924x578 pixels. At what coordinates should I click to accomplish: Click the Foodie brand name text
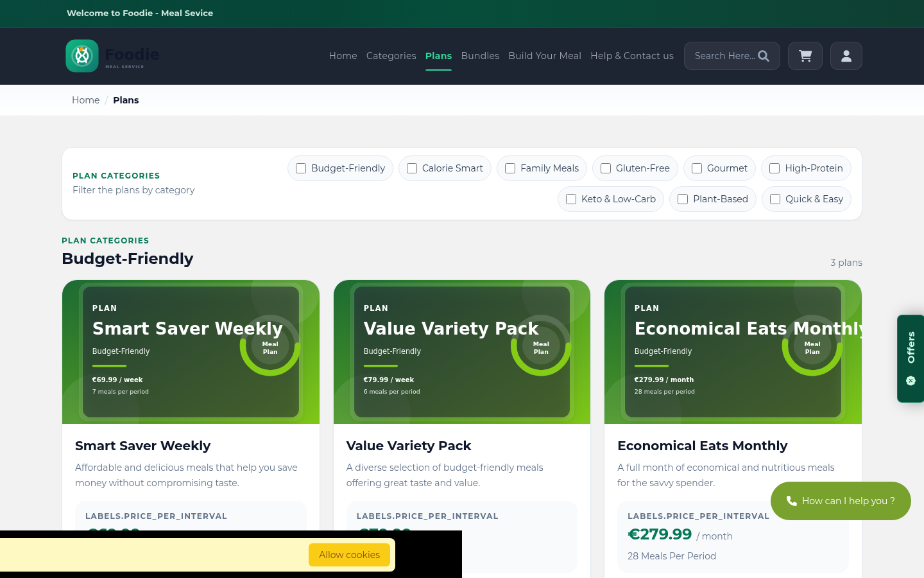[132, 55]
